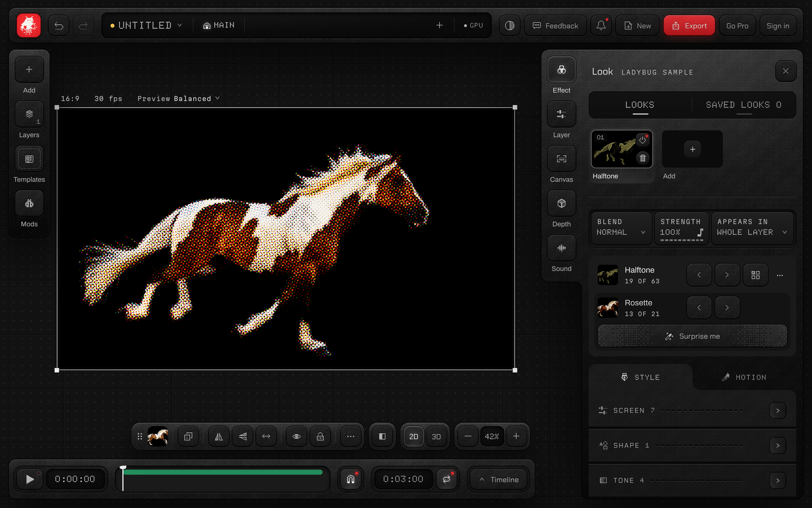The image size is (812, 508).
Task: Click the Go Pro button
Action: tap(737, 26)
